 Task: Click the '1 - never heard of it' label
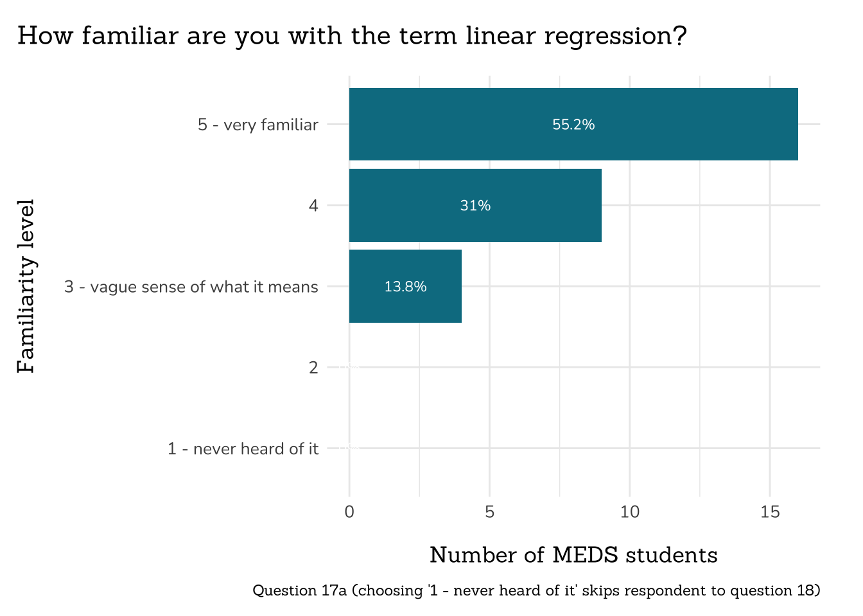point(243,449)
